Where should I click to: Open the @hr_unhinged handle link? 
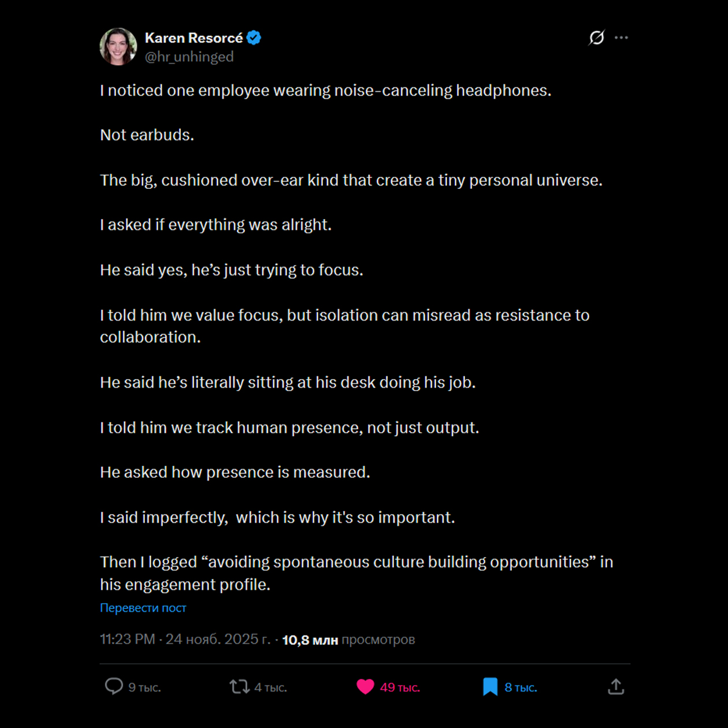(x=189, y=57)
